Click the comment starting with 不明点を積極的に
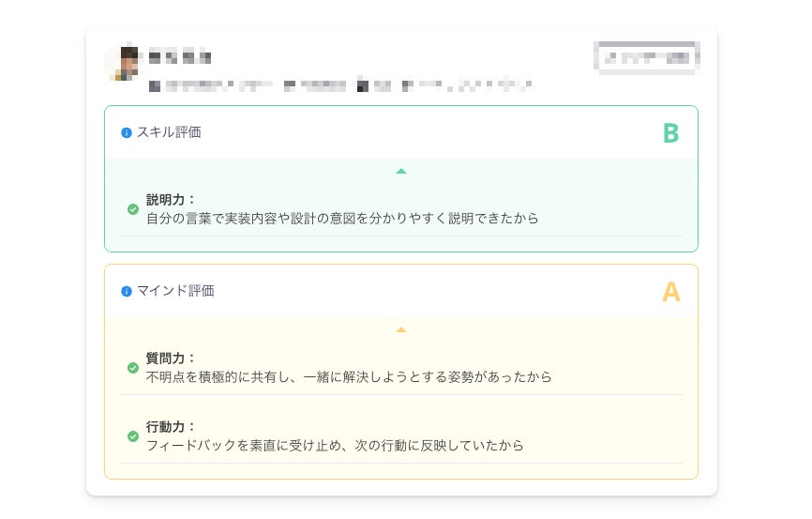The height and width of the screenshot is (519, 812). pyautogui.click(x=349, y=377)
